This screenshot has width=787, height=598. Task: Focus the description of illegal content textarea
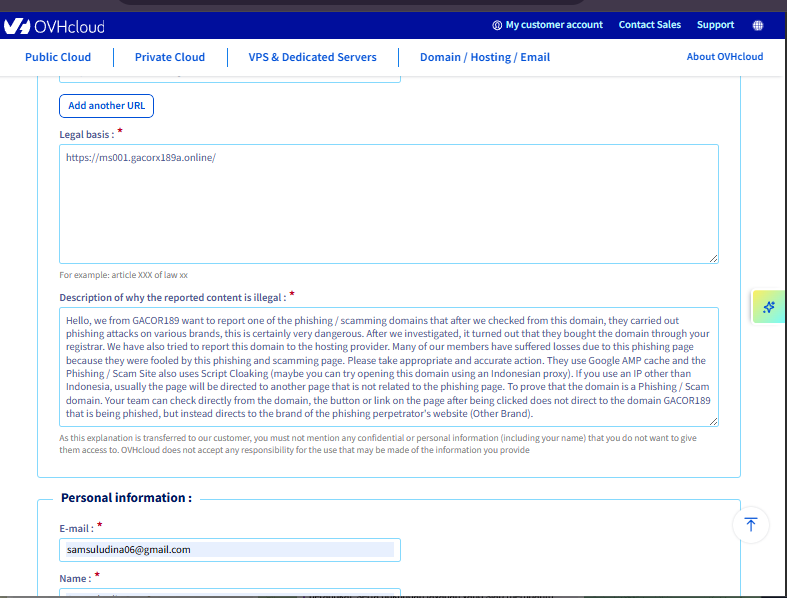(x=389, y=367)
